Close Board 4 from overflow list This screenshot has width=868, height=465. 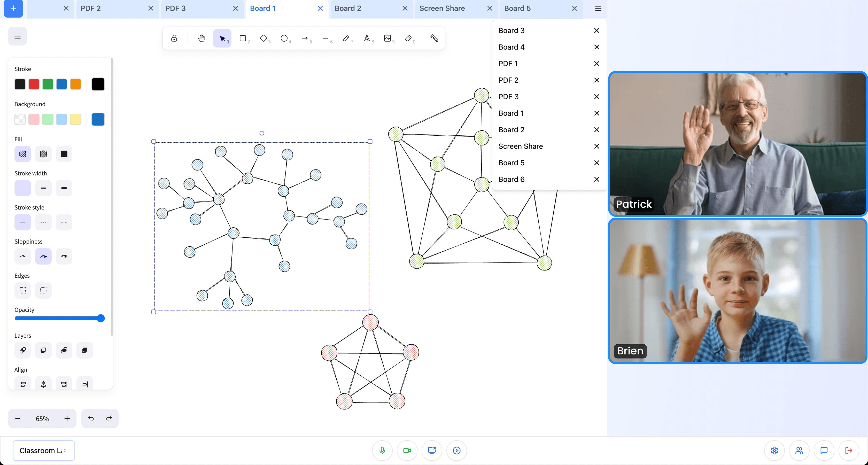click(x=597, y=47)
